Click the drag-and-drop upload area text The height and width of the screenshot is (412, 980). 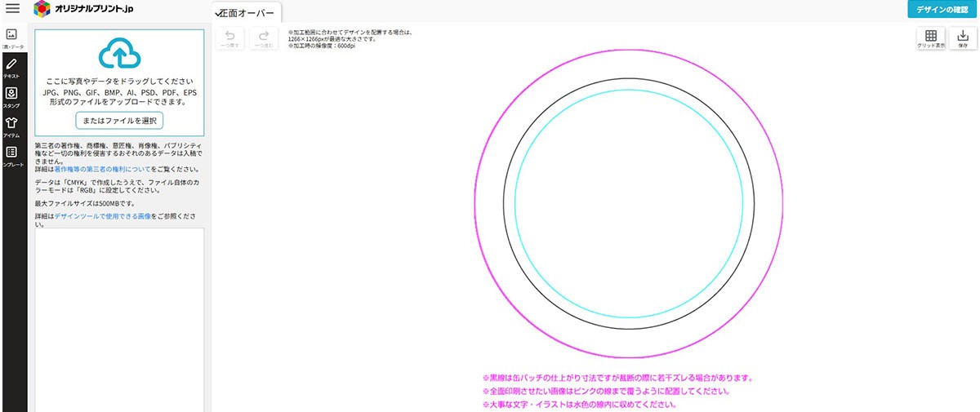point(119,82)
